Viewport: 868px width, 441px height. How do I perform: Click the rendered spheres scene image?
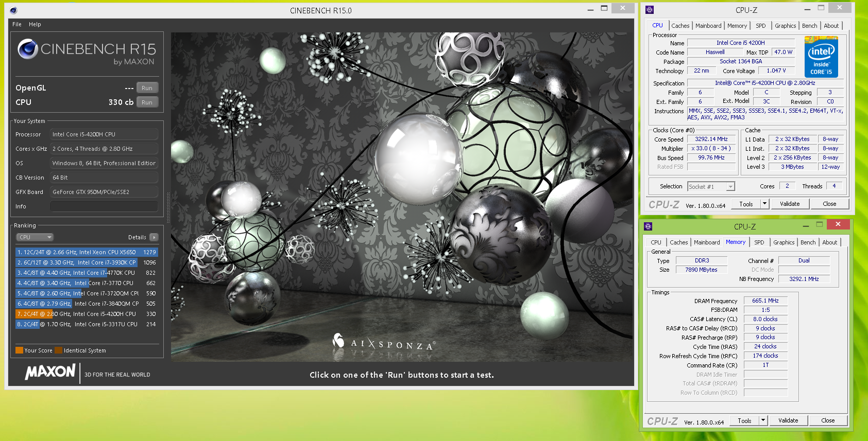(x=402, y=197)
